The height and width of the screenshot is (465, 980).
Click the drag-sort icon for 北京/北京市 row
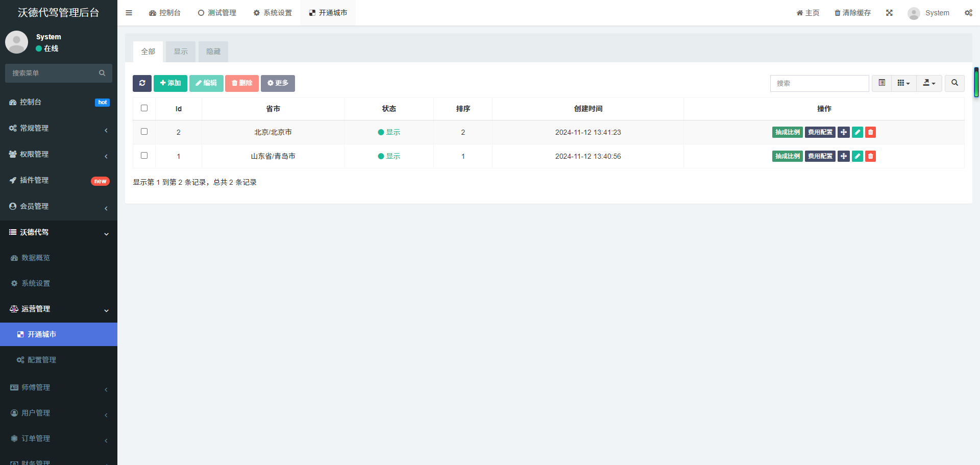click(x=844, y=132)
